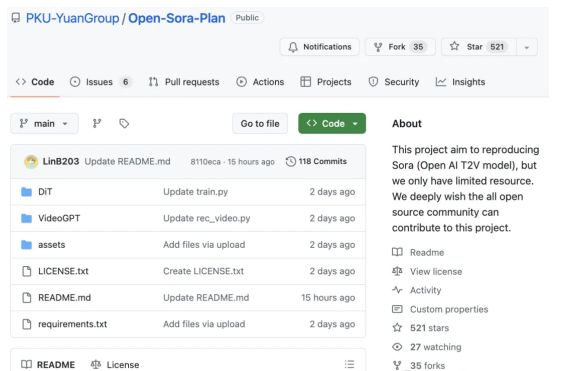Open the main branch selector dropdown
561x371 pixels.
pos(44,123)
